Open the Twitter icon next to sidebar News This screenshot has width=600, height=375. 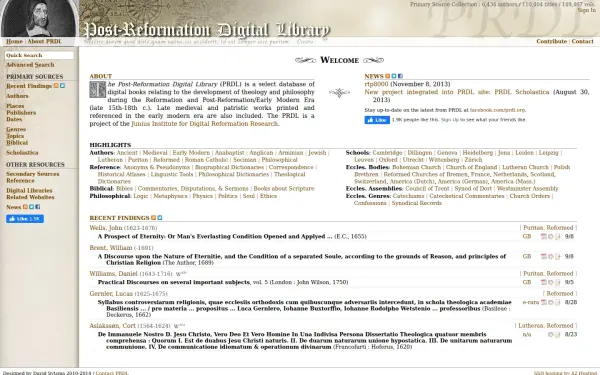[31, 207]
